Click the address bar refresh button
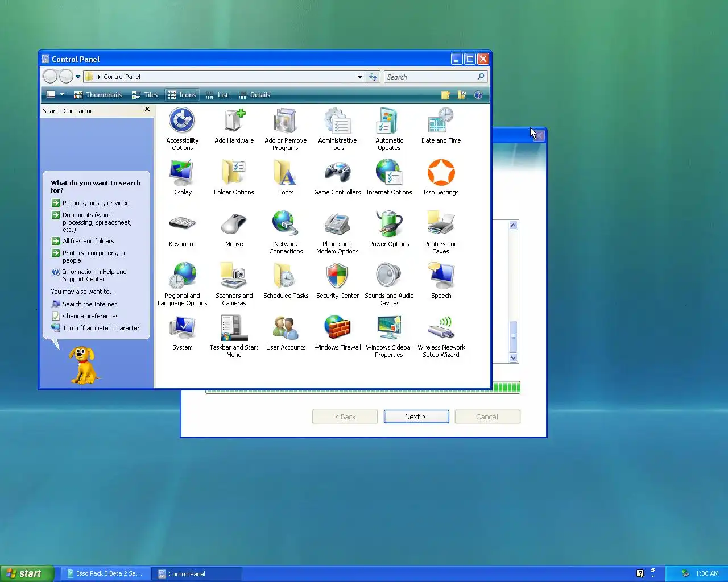Image resolution: width=728 pixels, height=582 pixels. 373,77
